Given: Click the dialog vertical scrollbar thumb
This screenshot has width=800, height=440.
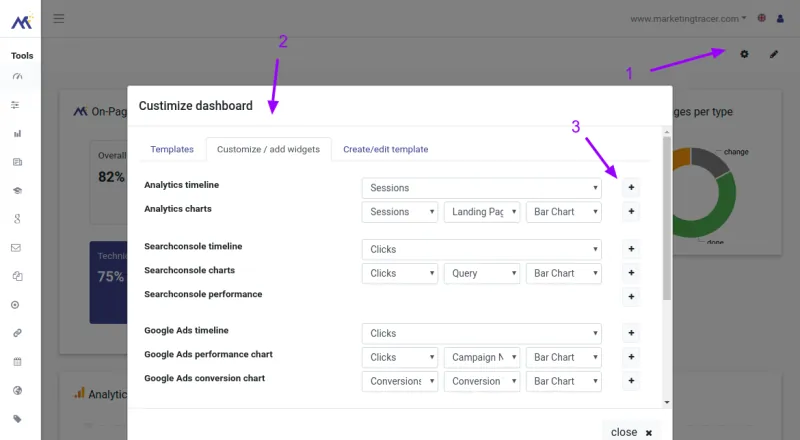Looking at the screenshot, I should pyautogui.click(x=667, y=218).
